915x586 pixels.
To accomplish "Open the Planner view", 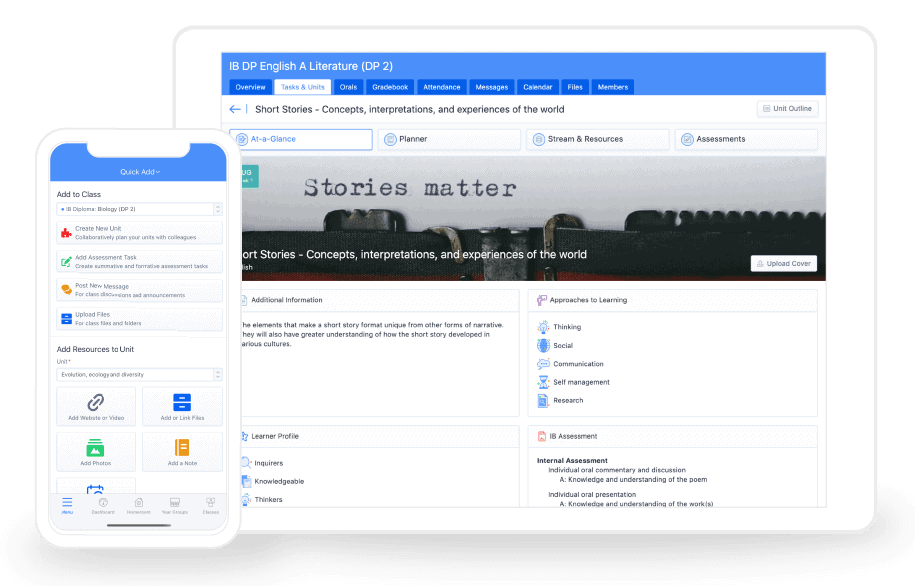I will pos(449,139).
